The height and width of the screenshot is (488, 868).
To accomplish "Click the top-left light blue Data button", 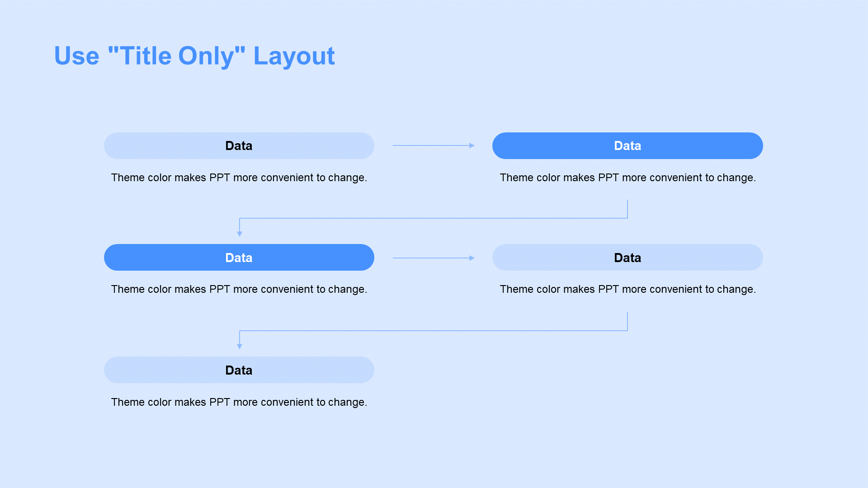I will click(238, 145).
